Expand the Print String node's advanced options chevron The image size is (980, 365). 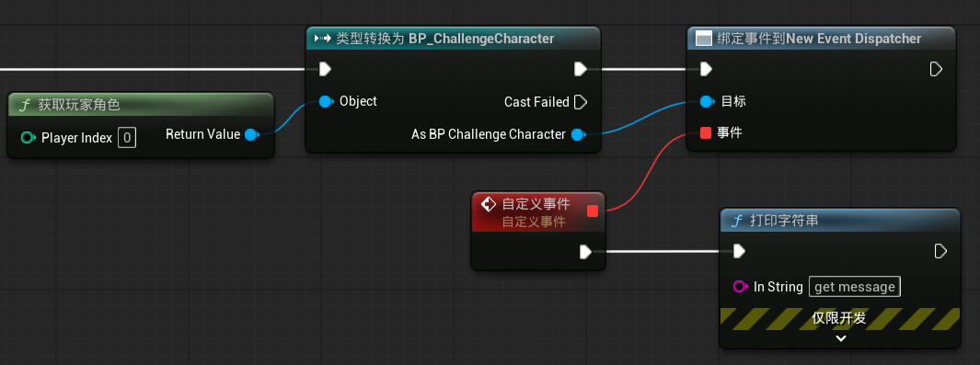coord(841,338)
